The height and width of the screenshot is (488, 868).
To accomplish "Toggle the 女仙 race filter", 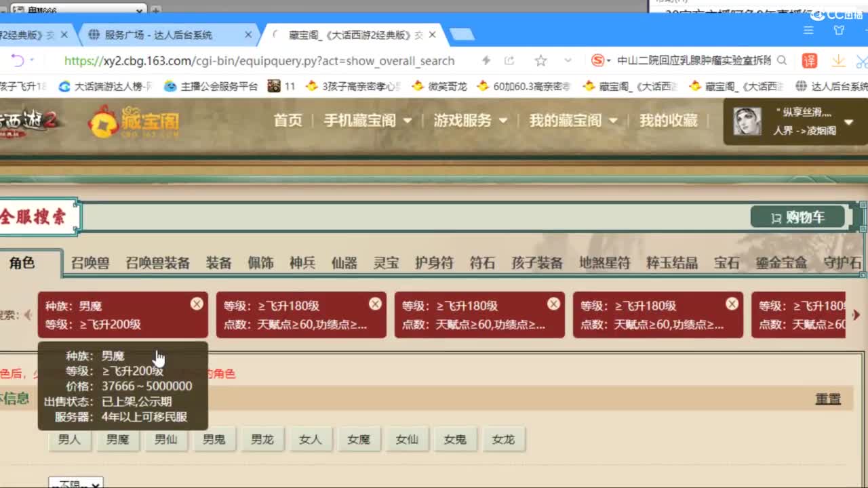I will point(407,439).
